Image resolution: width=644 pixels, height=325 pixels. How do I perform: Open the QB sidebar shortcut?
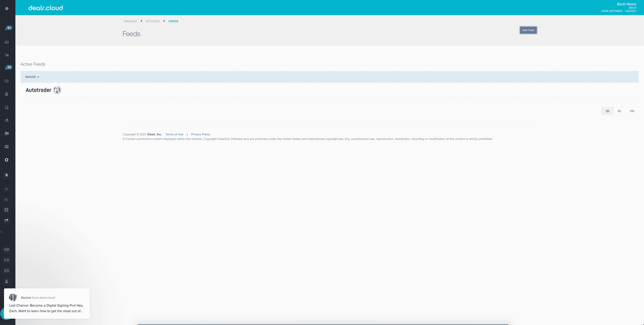point(6,249)
